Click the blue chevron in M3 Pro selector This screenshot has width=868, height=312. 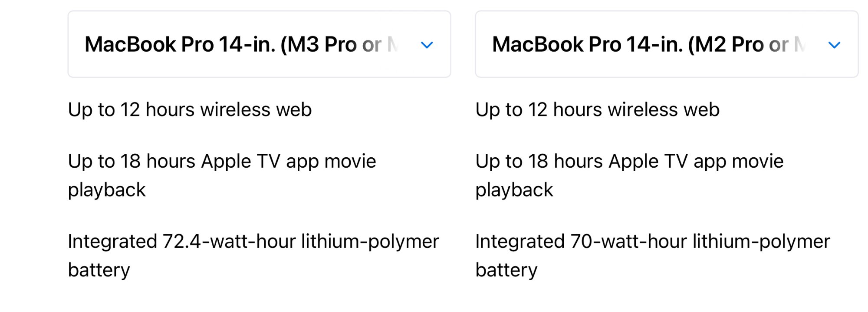tap(427, 45)
